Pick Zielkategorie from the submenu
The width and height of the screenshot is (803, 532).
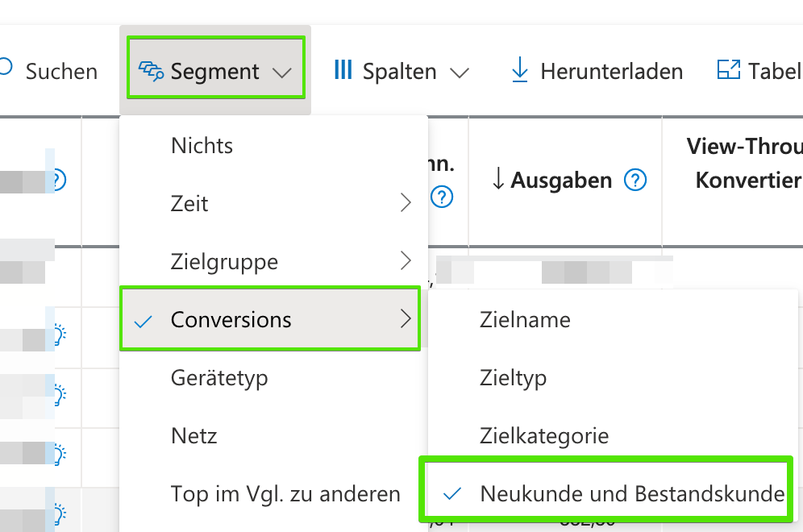(544, 436)
